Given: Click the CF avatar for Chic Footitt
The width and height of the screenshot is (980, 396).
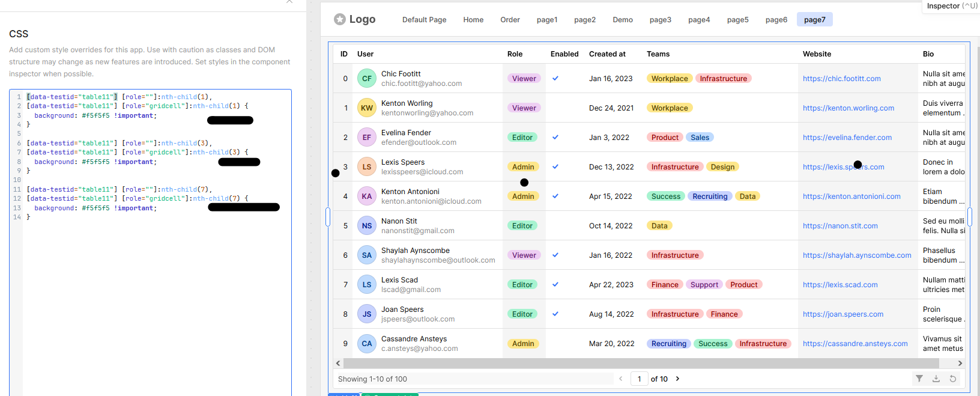Looking at the screenshot, I should (x=366, y=79).
